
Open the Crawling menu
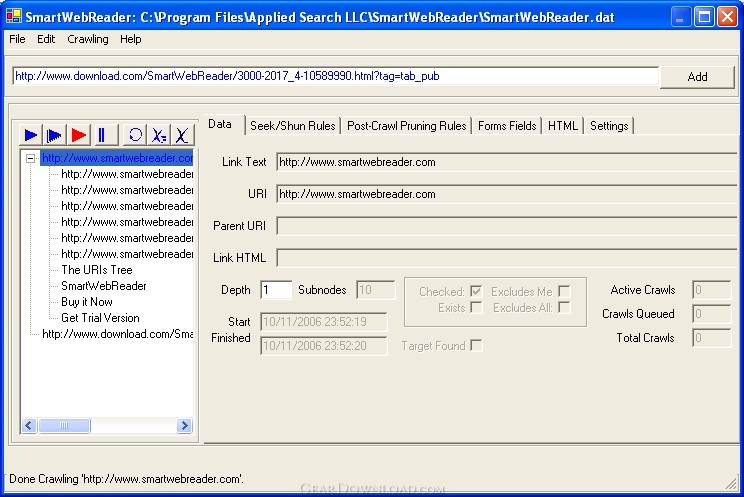point(88,39)
